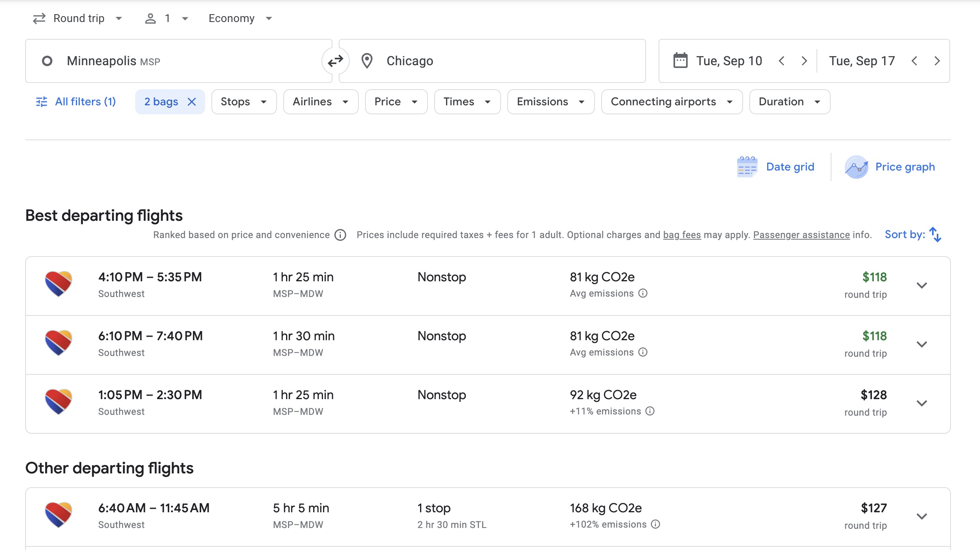Open the passenger count dropdown
The image size is (980, 550).
(167, 18)
